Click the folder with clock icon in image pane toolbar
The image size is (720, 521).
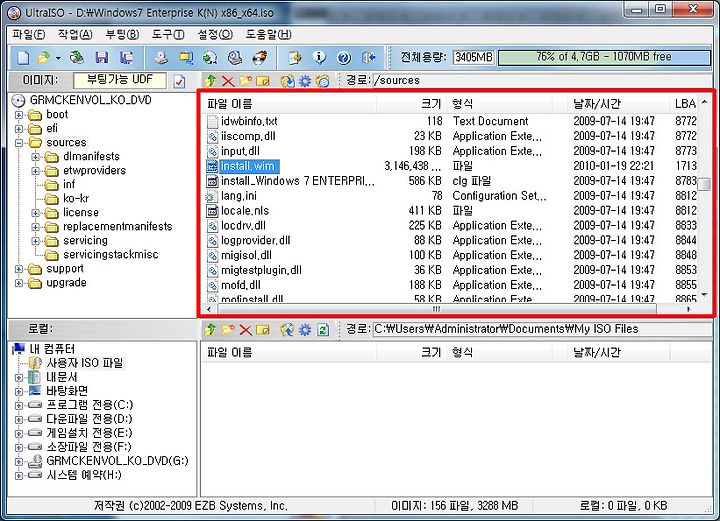(x=323, y=81)
